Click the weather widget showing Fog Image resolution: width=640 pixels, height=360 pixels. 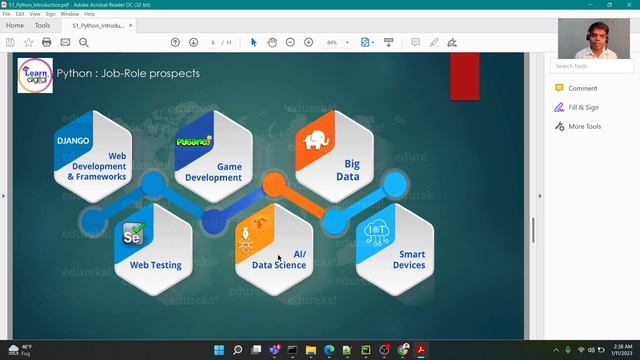[20, 350]
